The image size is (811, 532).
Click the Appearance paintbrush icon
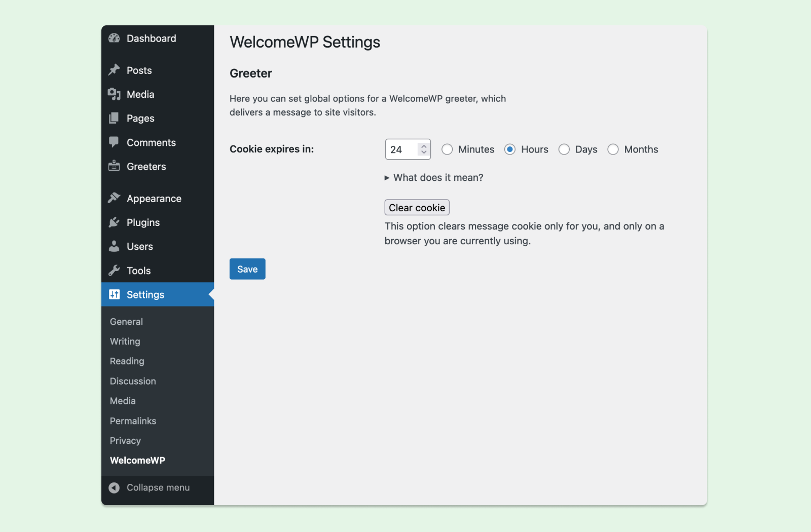point(114,198)
